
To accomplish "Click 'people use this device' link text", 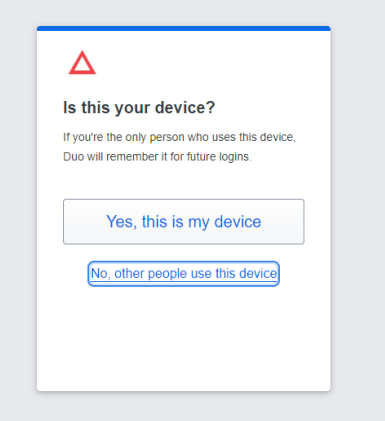I will [212, 274].
